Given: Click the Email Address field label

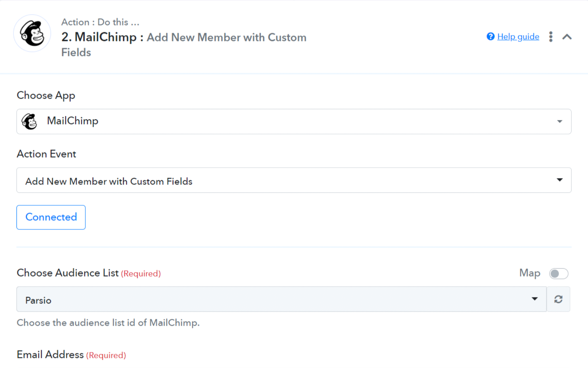Looking at the screenshot, I should [x=50, y=355].
